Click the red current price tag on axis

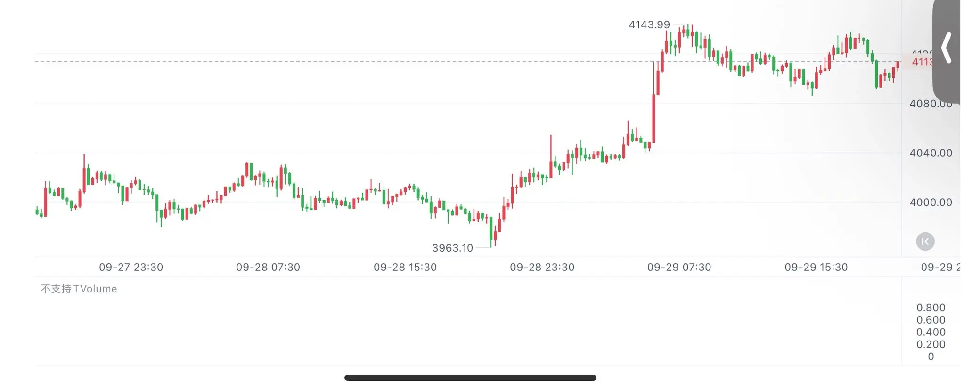[x=922, y=62]
